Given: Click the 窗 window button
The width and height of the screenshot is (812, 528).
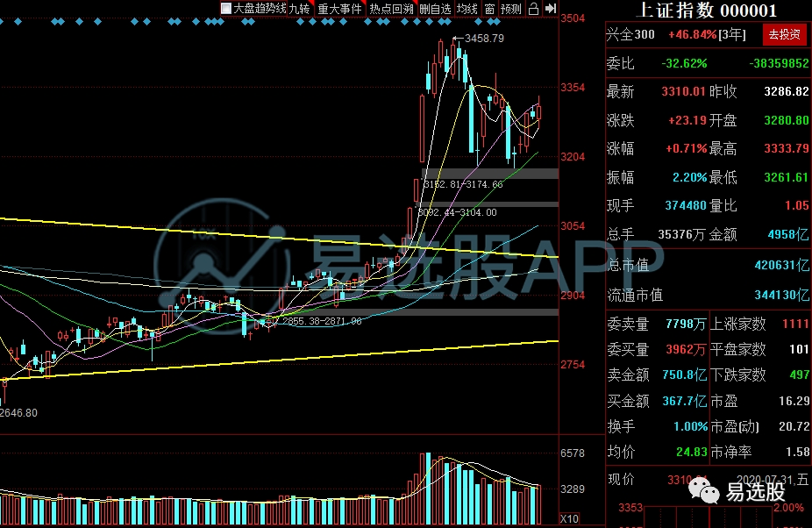Looking at the screenshot, I should pos(489,9).
